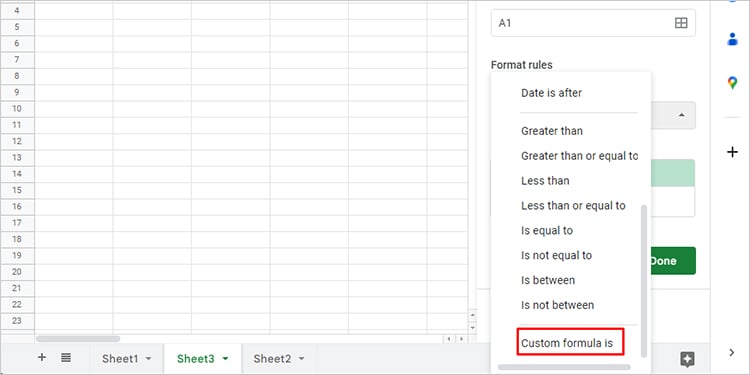Open the Google Maps side panel icon
750x375 pixels.
(732, 83)
